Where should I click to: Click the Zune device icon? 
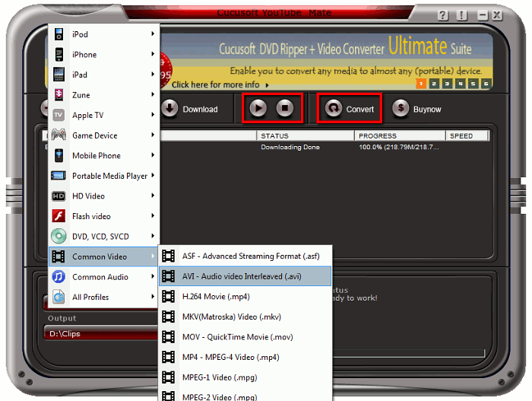point(59,95)
